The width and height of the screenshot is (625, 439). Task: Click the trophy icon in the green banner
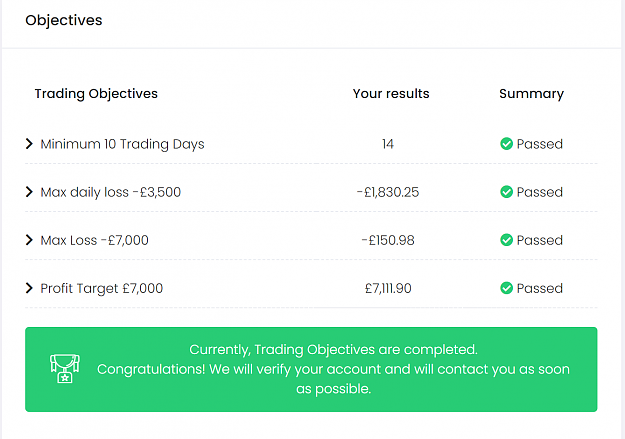tap(65, 369)
